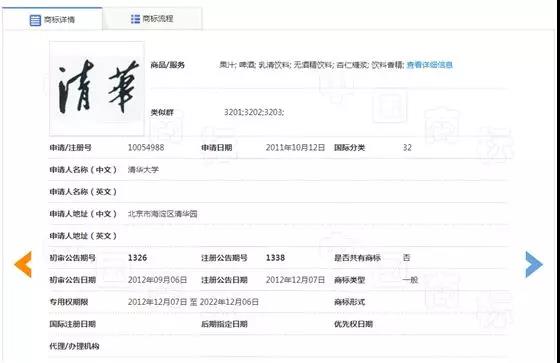Select registration number 10054988
Screen dimensions: 560x363
(x=146, y=148)
